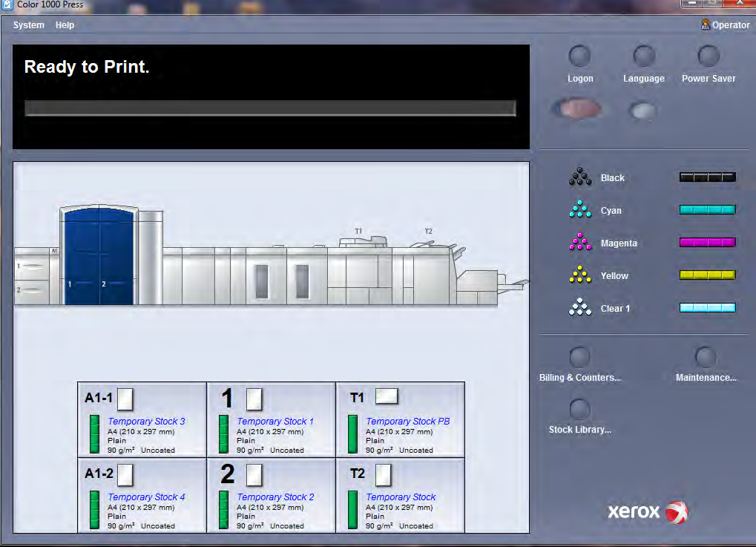Click the "T2" tray card label
The height and width of the screenshot is (547, 756).
(358, 474)
